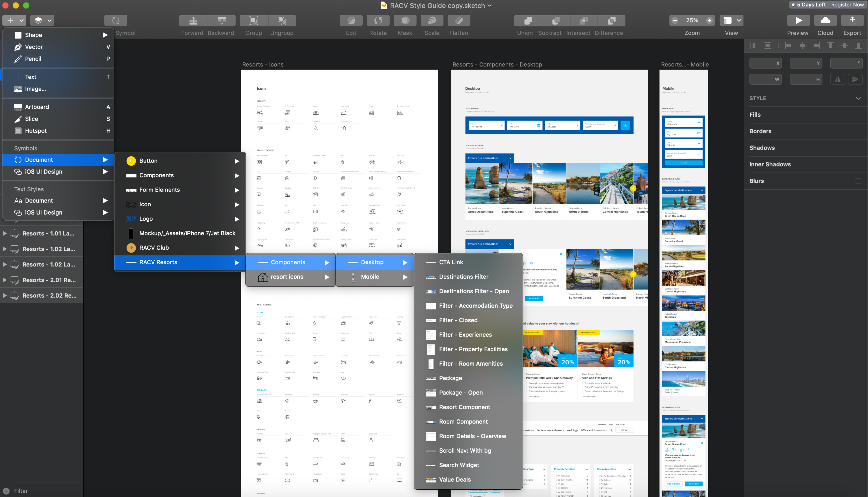Click the flip vertical icon in inspector

click(855, 79)
